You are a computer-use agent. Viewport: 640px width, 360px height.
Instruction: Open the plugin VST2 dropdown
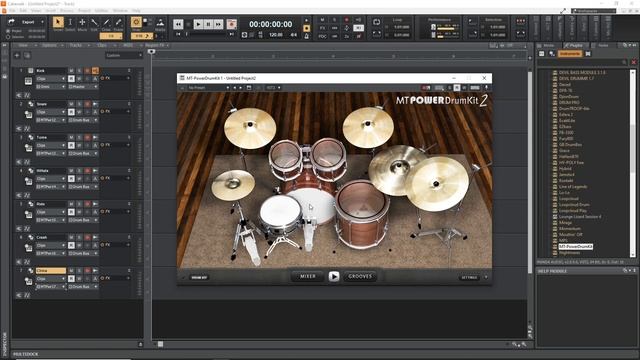point(273,88)
